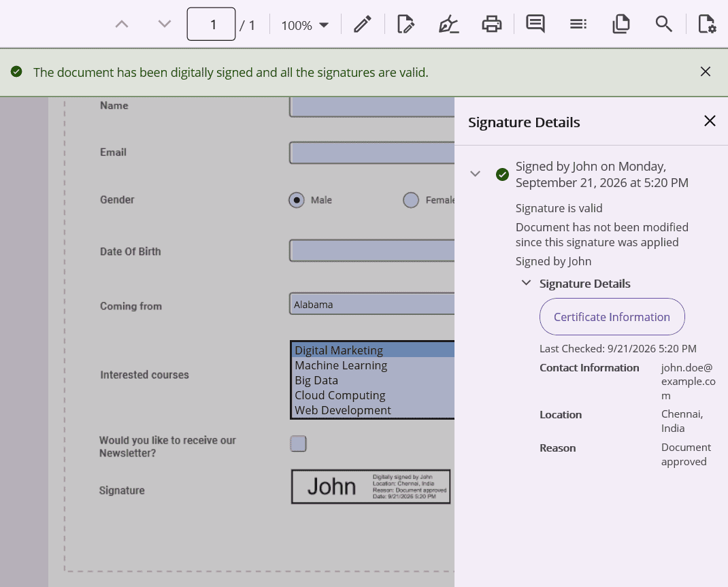Open the Coming from Alabama dropdown
728x587 pixels.
[x=372, y=304]
